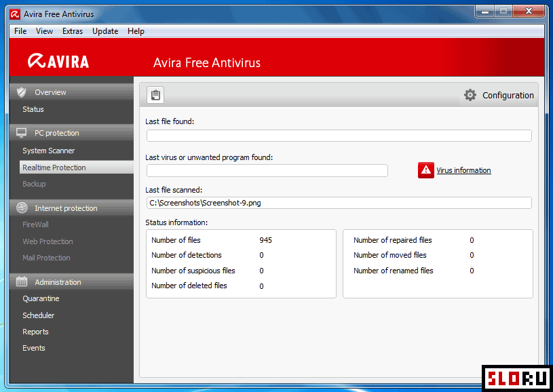Click the Administration section header
The height and width of the screenshot is (392, 553).
click(x=72, y=282)
